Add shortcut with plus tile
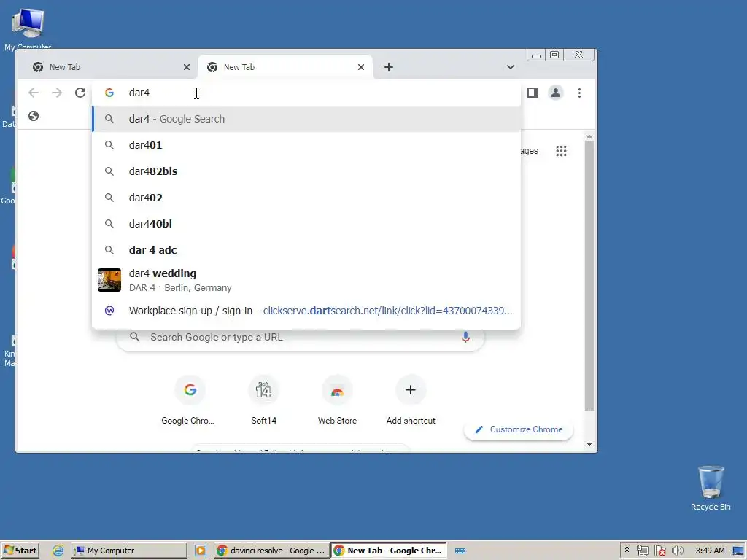Image resolution: width=747 pixels, height=560 pixels. click(x=411, y=400)
